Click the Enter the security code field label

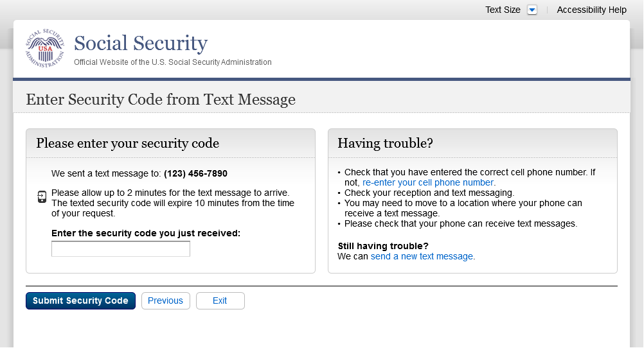[x=146, y=233]
